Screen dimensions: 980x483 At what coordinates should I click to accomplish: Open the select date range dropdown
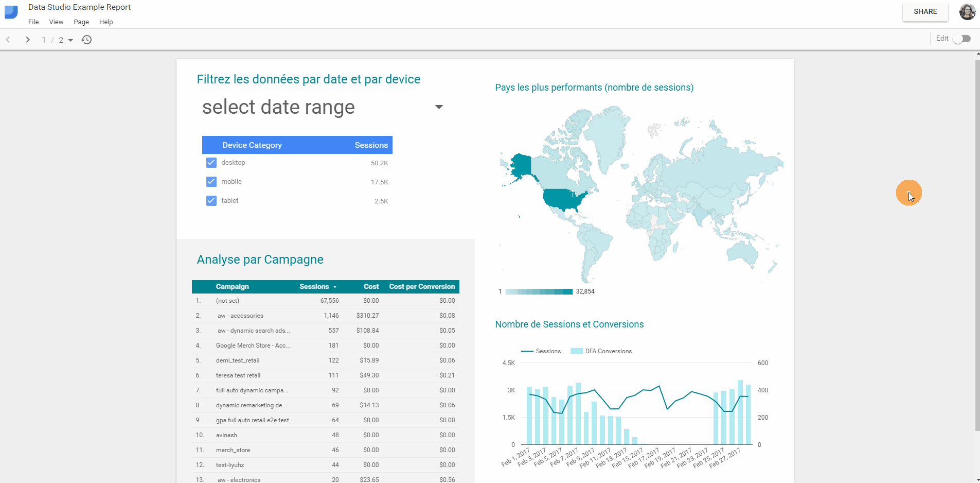click(438, 107)
